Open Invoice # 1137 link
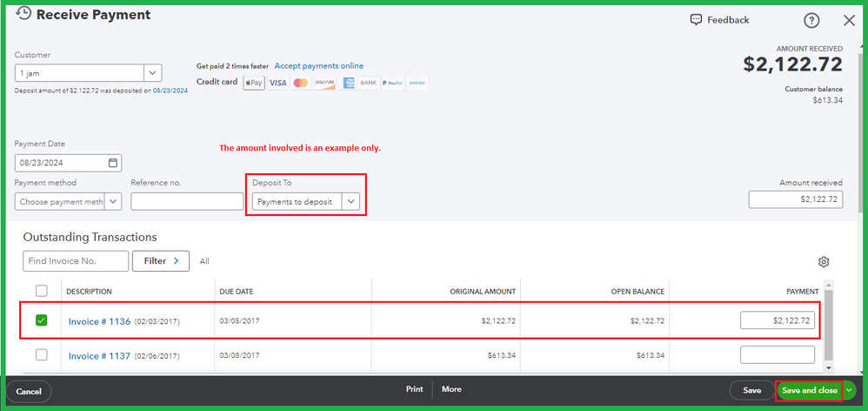868x411 pixels. point(99,356)
